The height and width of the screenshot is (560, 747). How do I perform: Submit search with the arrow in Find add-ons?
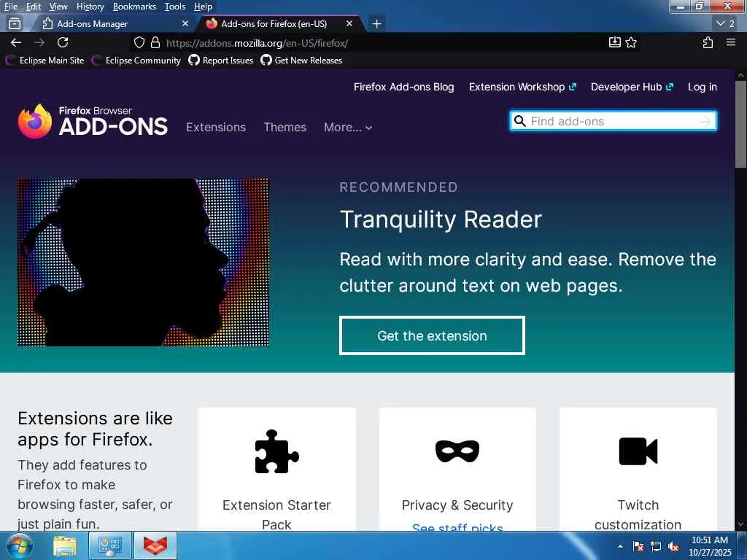pyautogui.click(x=705, y=122)
